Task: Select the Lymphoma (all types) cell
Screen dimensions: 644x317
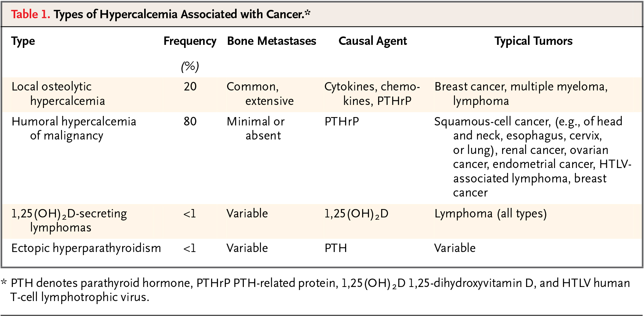Action: point(491,214)
